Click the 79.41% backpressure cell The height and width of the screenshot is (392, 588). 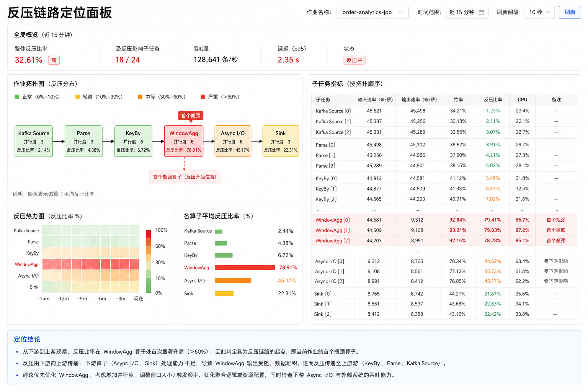pos(493,220)
